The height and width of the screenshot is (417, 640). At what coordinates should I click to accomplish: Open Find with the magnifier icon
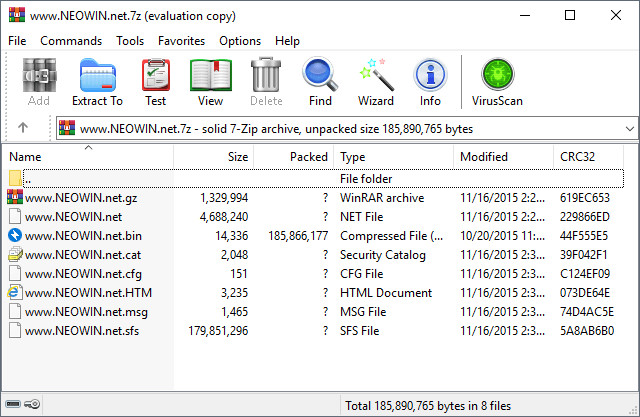coord(320,75)
